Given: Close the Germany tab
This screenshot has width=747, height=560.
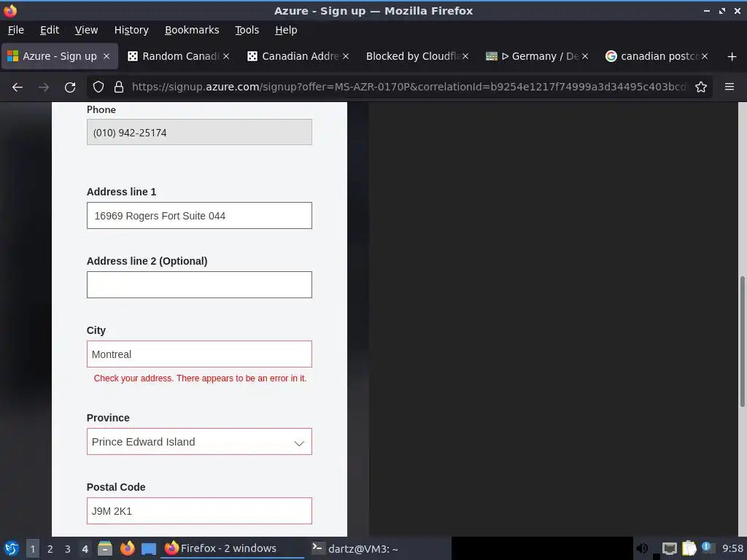Looking at the screenshot, I should coord(585,56).
